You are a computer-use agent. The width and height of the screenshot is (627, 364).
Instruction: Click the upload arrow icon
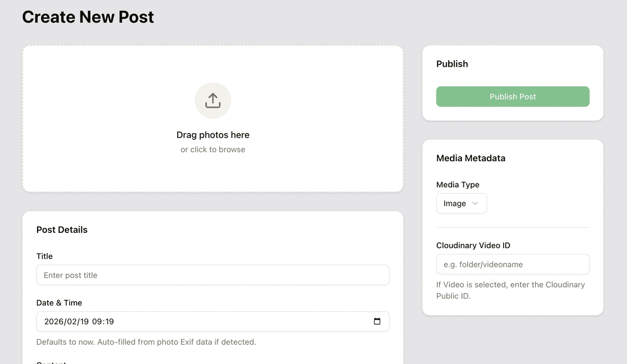click(213, 100)
